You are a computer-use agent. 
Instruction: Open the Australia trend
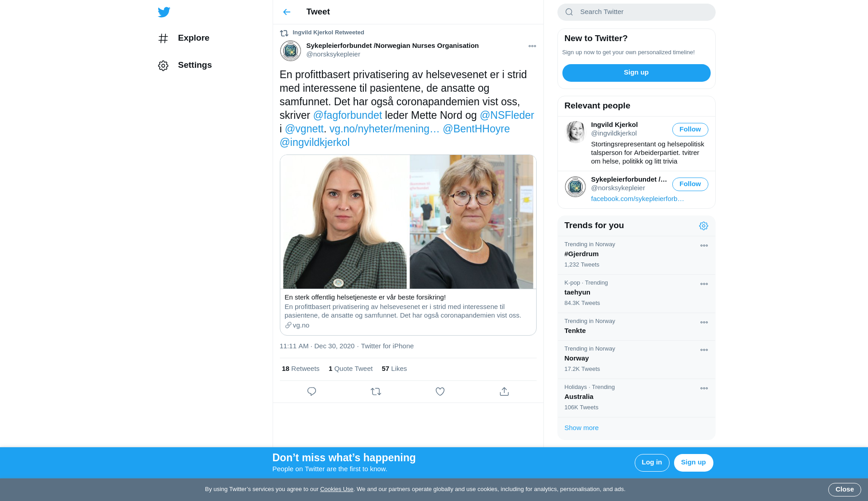click(x=636, y=398)
